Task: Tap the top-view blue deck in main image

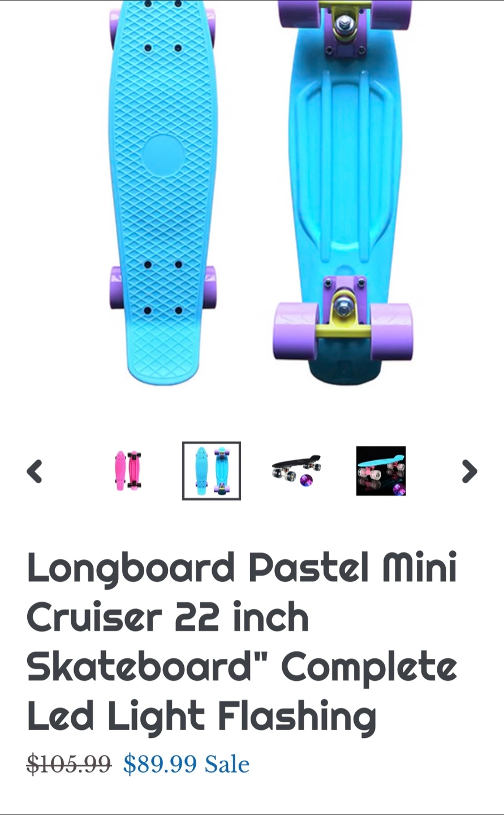Action: pyautogui.click(x=163, y=192)
